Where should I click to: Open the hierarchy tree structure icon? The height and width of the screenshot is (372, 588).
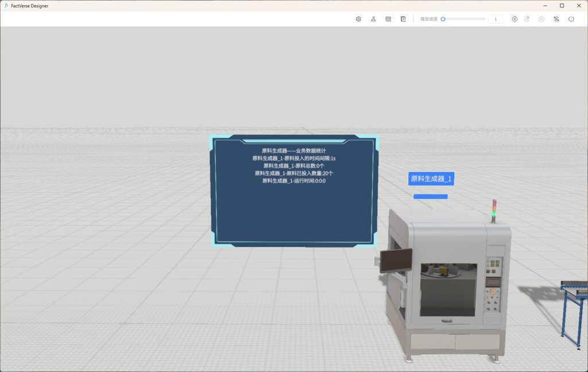pyautogui.click(x=373, y=19)
